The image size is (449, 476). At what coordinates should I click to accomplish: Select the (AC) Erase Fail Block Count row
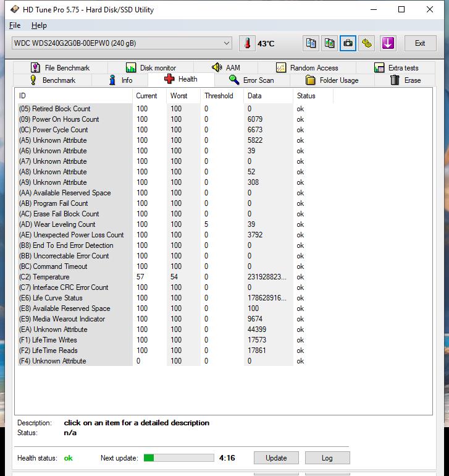tap(175, 214)
